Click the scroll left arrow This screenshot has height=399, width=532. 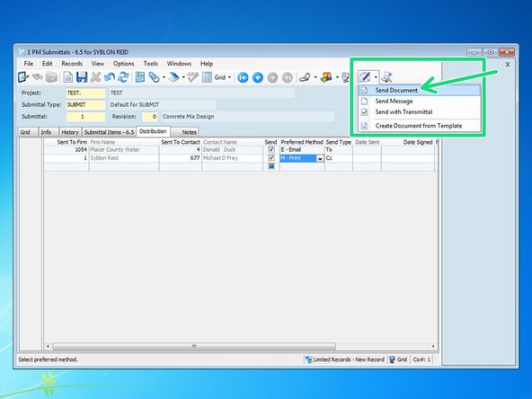coord(48,346)
